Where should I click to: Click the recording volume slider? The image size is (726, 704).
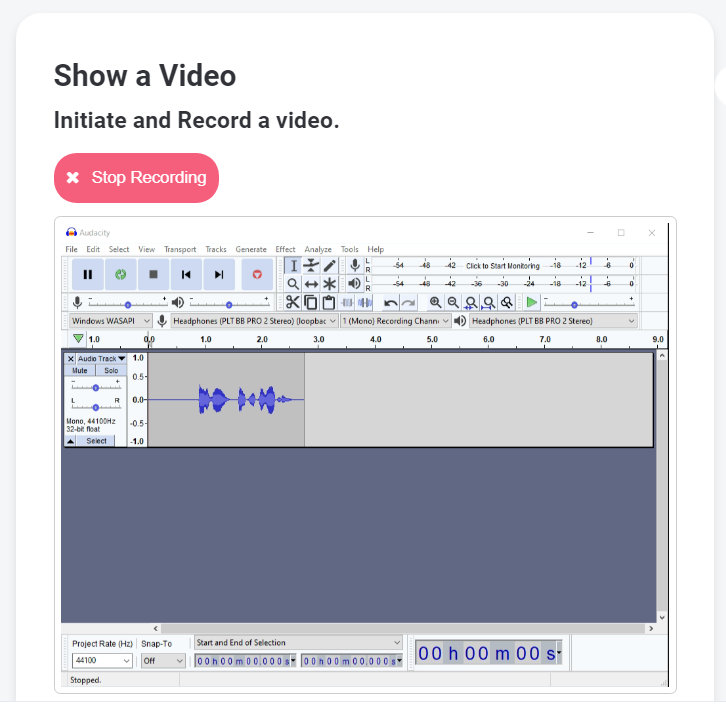127,304
